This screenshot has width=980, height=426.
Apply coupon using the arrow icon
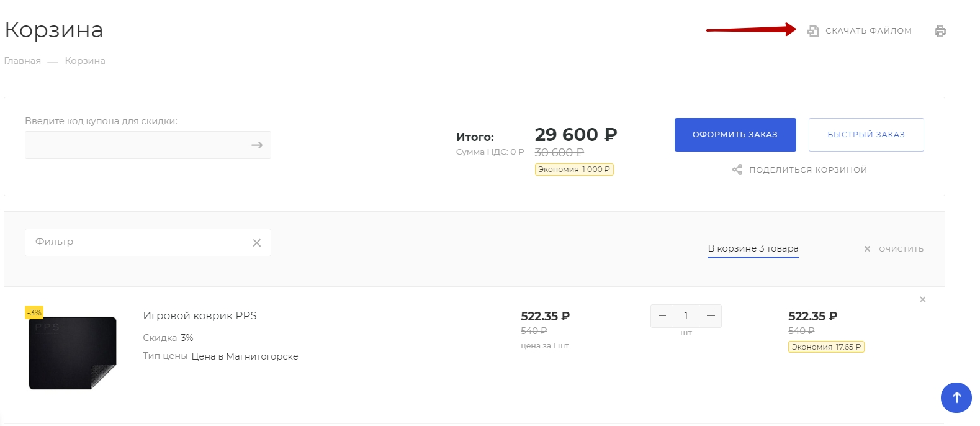point(257,145)
